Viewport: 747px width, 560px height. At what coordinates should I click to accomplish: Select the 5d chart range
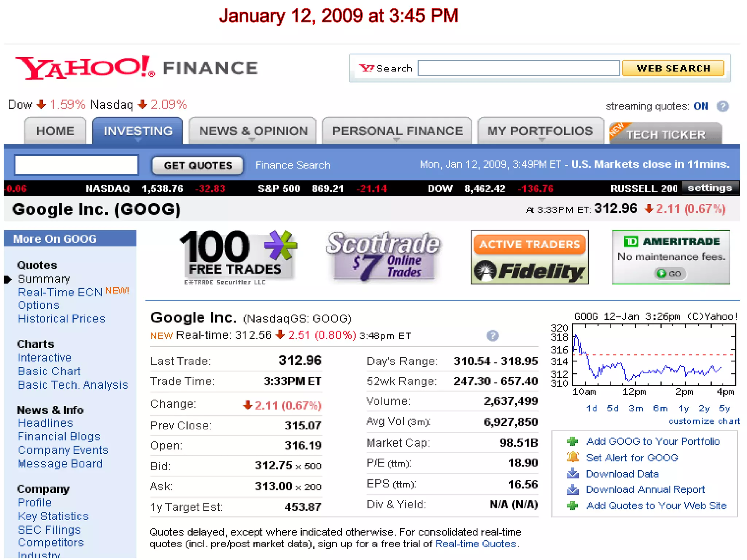coord(613,408)
